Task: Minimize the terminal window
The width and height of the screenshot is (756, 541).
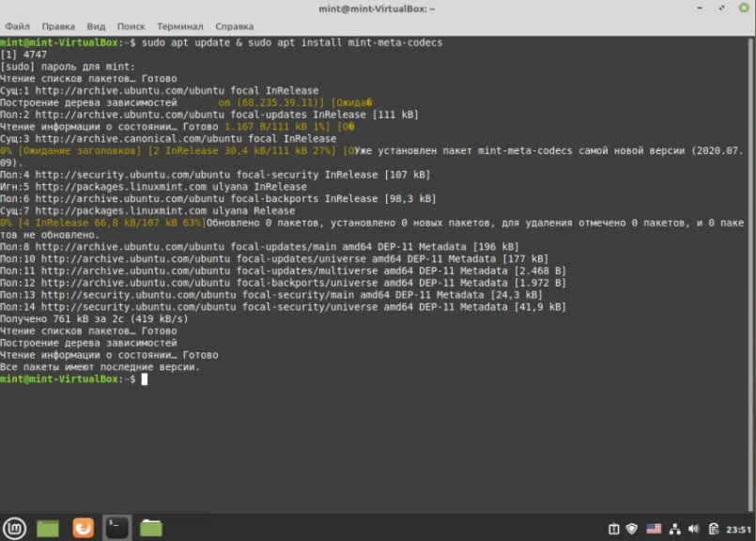Action: click(700, 8)
